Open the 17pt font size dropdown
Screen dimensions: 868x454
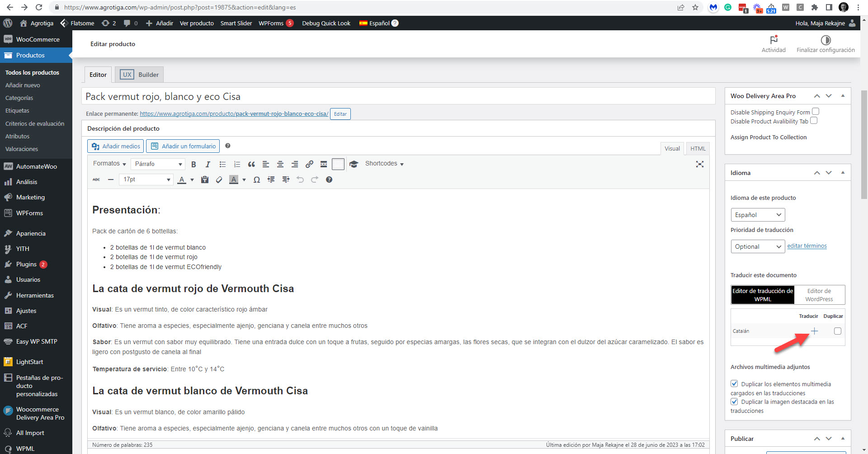[146, 180]
